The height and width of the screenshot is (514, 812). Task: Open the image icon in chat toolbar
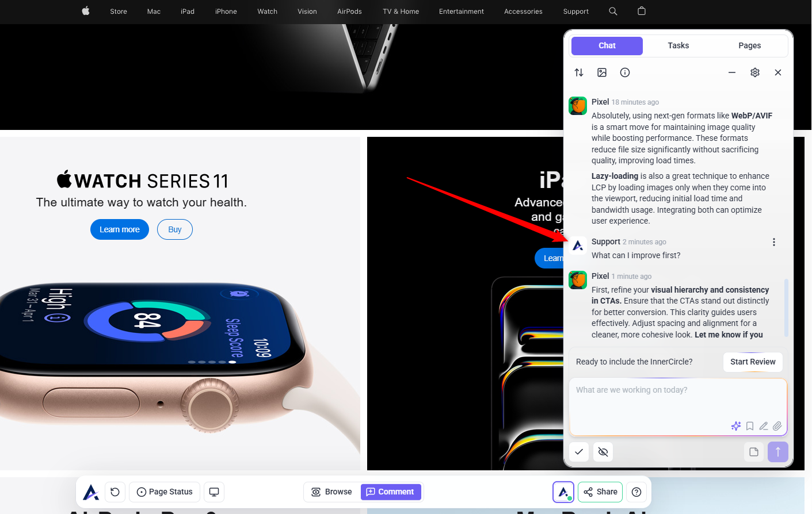coord(602,72)
